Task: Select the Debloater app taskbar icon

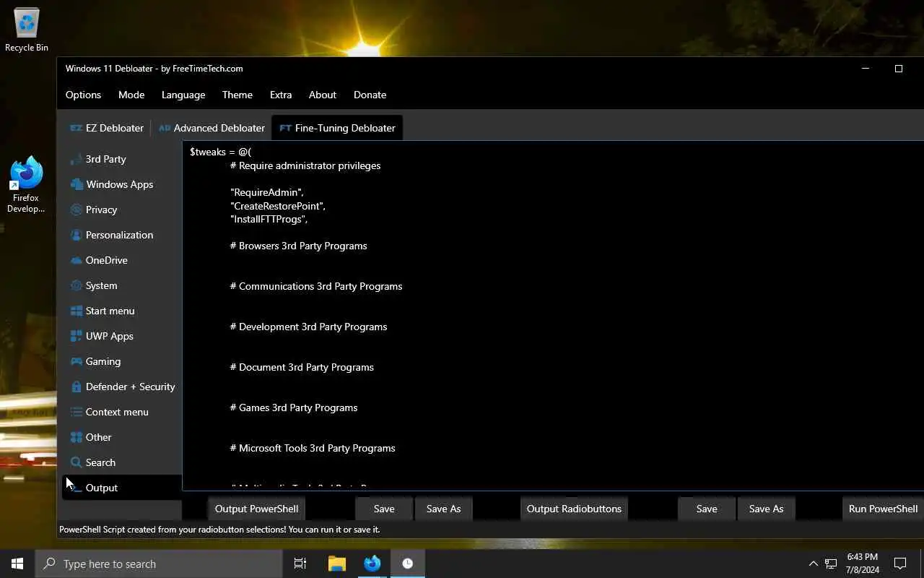Action: tap(408, 564)
